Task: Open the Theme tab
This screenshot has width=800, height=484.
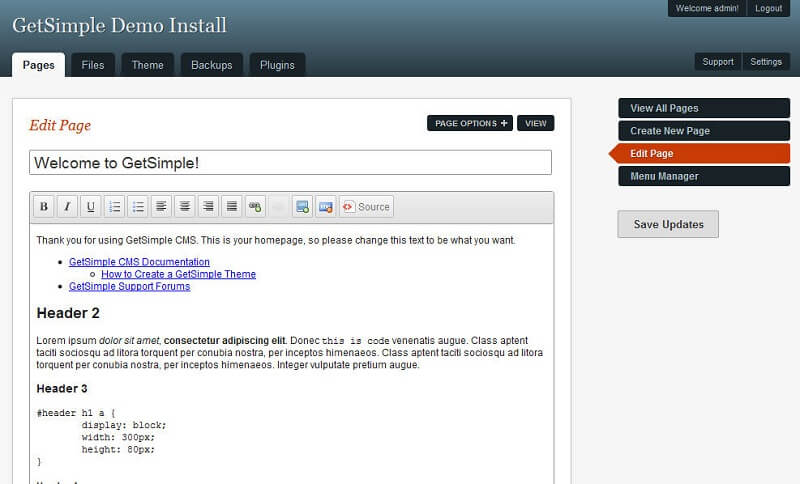Action: [147, 65]
